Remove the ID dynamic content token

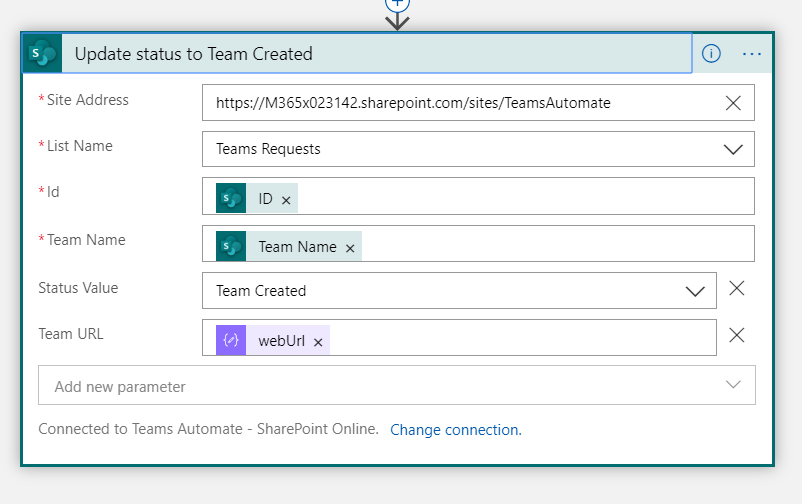[x=286, y=200]
